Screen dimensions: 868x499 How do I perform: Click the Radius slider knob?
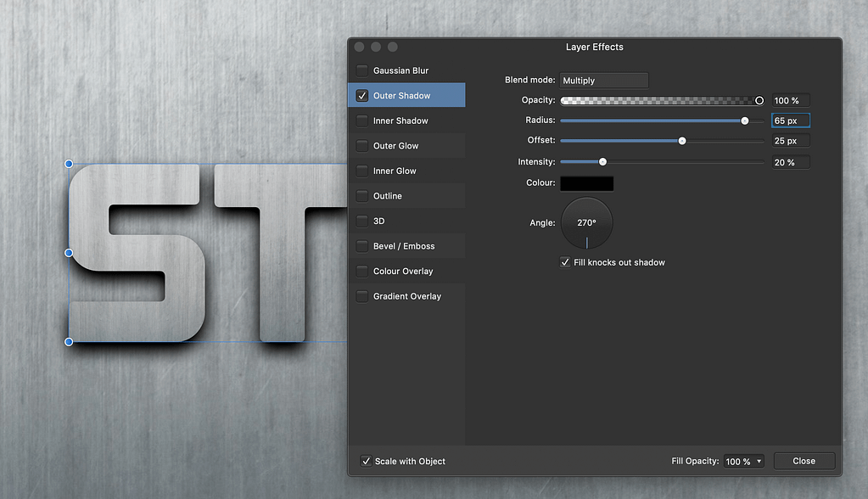click(745, 121)
